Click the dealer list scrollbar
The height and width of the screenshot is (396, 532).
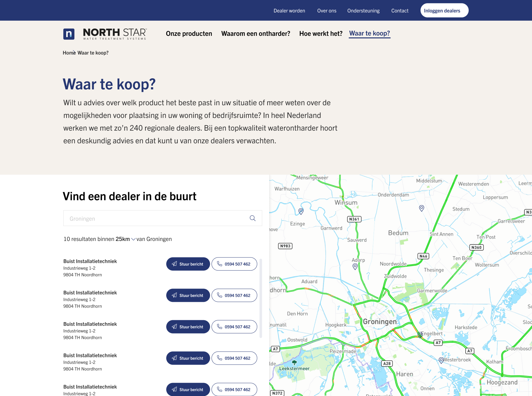pos(261,298)
